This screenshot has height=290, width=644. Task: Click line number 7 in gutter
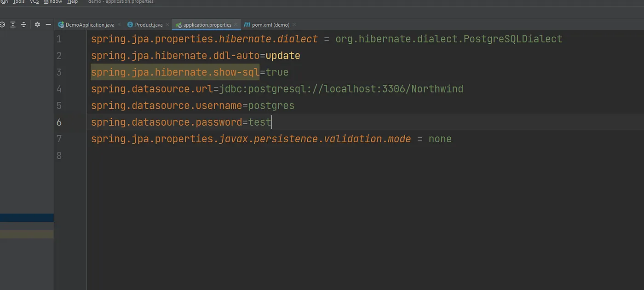click(59, 139)
